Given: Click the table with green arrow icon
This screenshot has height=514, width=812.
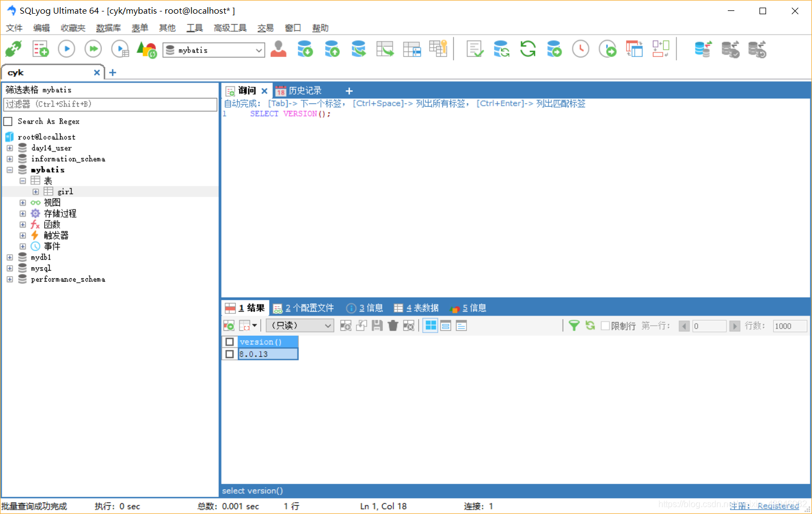Looking at the screenshot, I should click(x=385, y=49).
